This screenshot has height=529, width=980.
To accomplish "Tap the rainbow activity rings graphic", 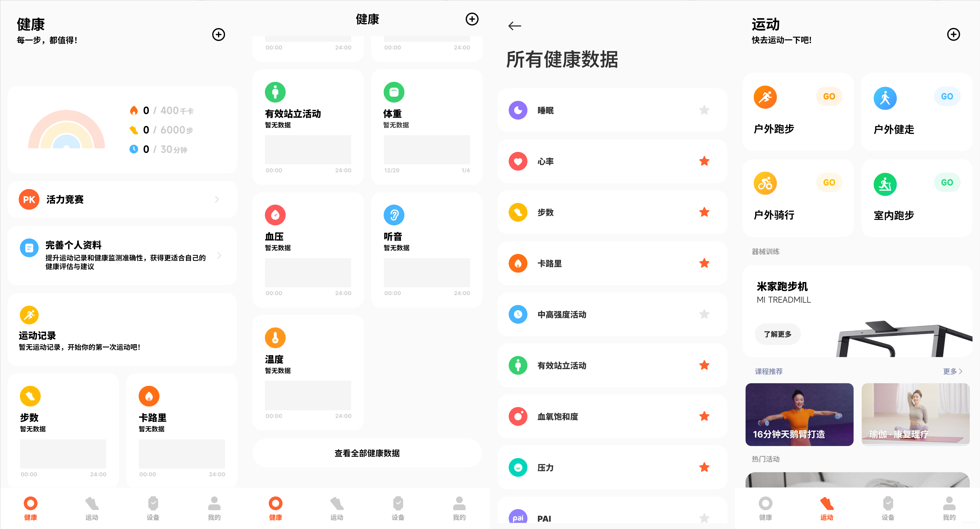I will (67, 129).
